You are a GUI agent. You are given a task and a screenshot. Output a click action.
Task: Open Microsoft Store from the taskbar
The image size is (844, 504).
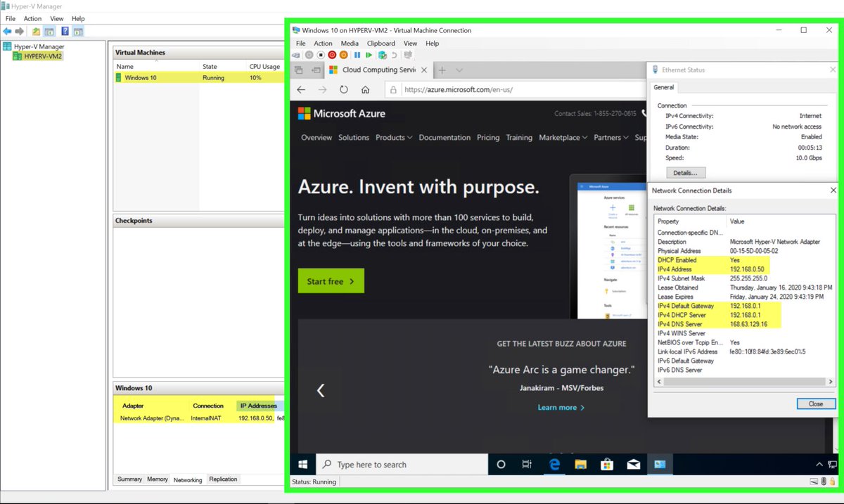coord(607,465)
